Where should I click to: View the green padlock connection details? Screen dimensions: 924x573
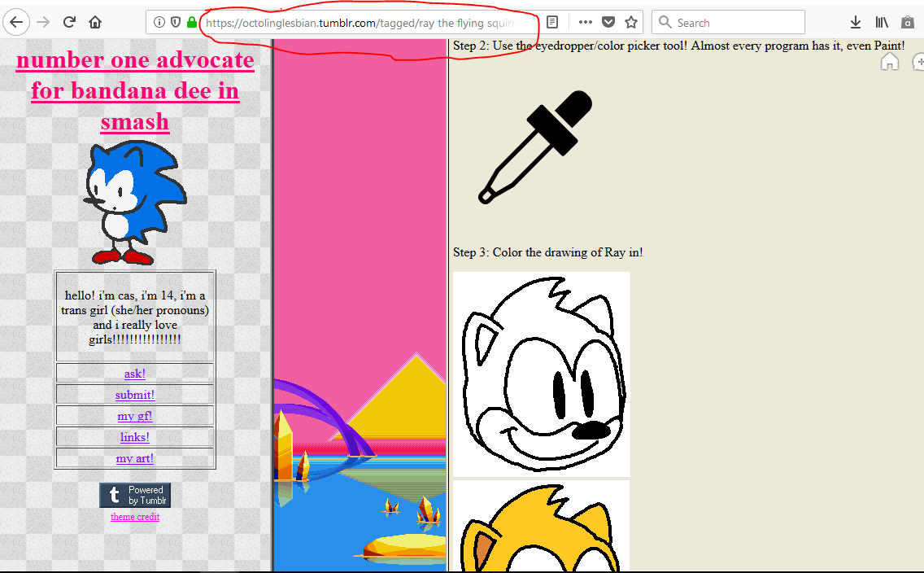[191, 23]
